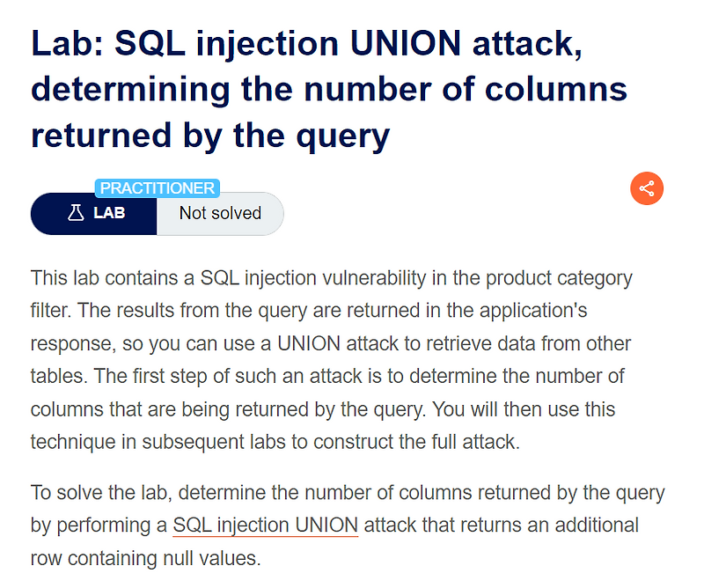Click text line starting 'This lab contains a SQL'
Viewport: 704px width, 588px height.
(x=332, y=278)
